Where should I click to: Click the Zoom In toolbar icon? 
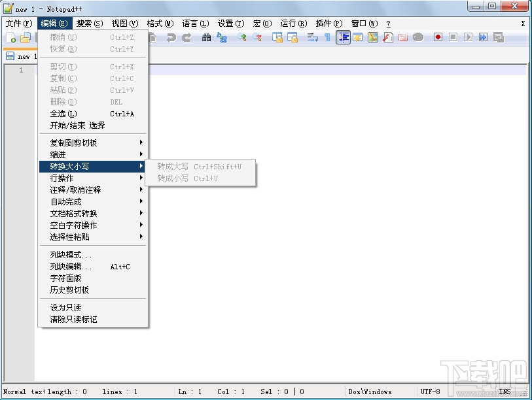[241, 38]
